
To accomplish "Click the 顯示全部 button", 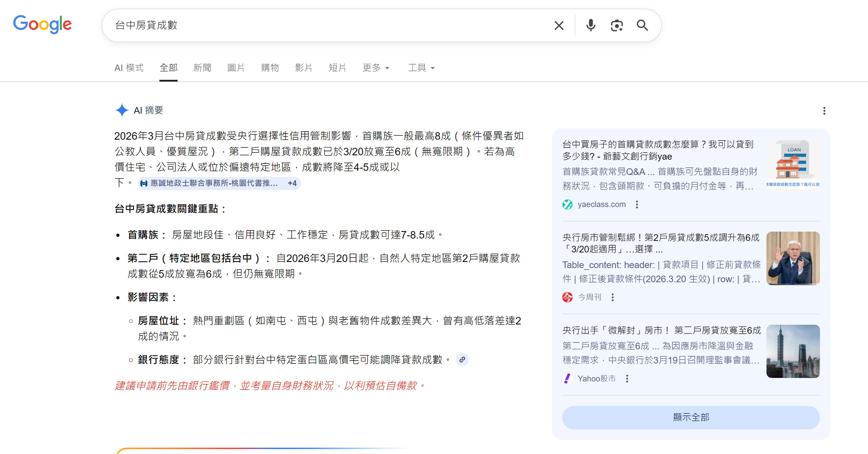I will [x=691, y=417].
